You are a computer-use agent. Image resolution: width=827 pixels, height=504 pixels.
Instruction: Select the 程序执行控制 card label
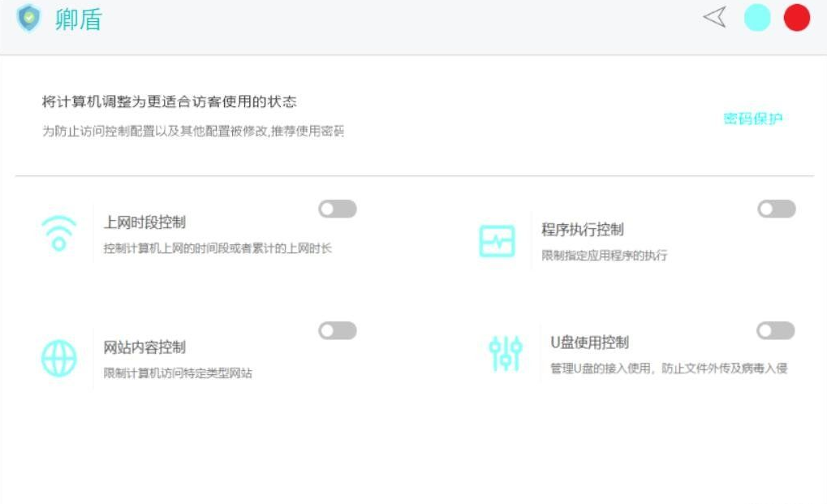point(581,228)
